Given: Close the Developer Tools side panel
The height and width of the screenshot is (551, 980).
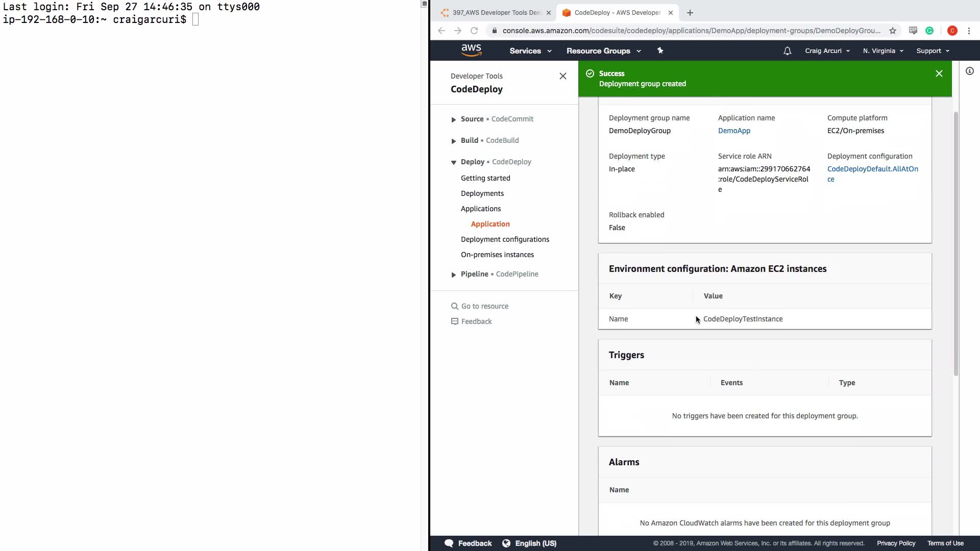Looking at the screenshot, I should 562,76.
